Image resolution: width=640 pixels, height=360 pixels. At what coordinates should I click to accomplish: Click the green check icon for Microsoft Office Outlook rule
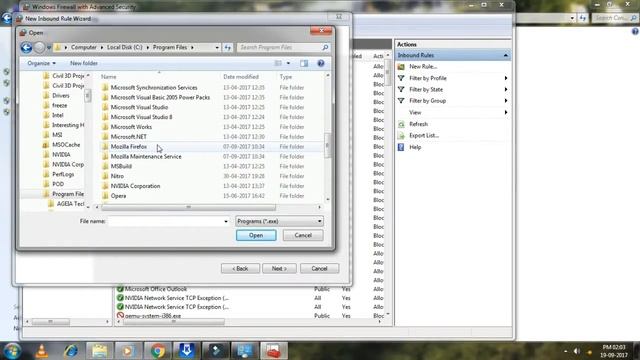120,289
